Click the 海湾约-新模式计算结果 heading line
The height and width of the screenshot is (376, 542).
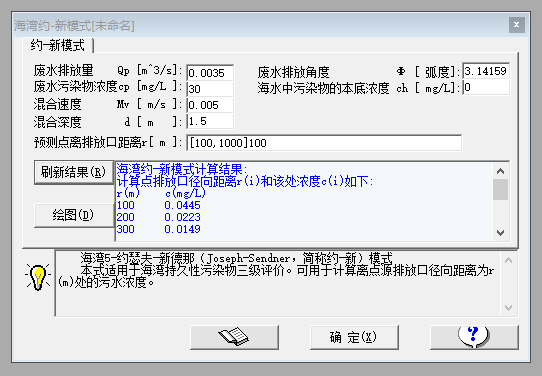point(182,169)
